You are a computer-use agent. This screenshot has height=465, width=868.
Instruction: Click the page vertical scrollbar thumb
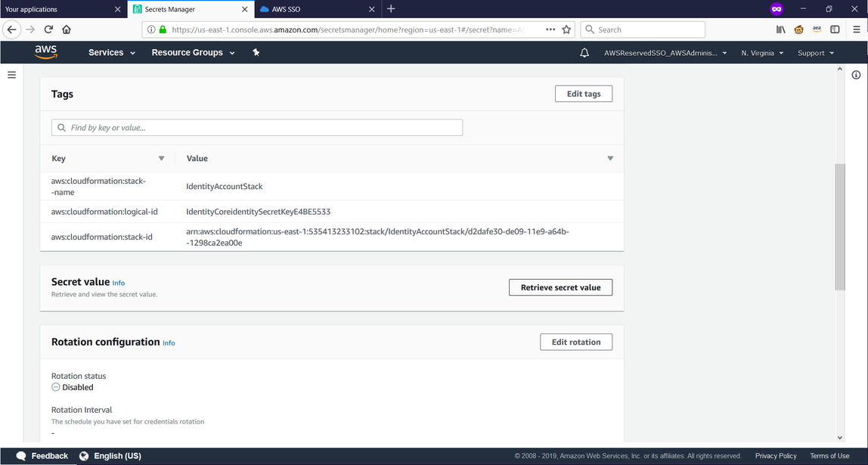tap(840, 227)
